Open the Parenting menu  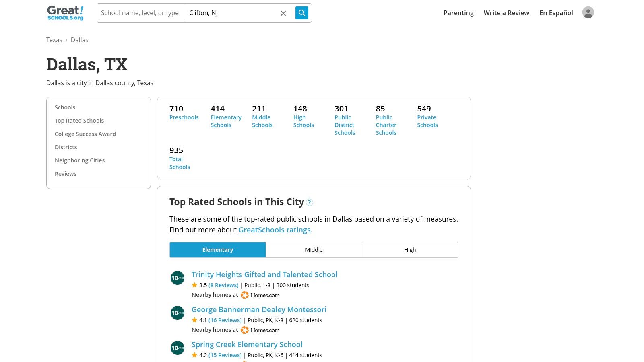(458, 13)
